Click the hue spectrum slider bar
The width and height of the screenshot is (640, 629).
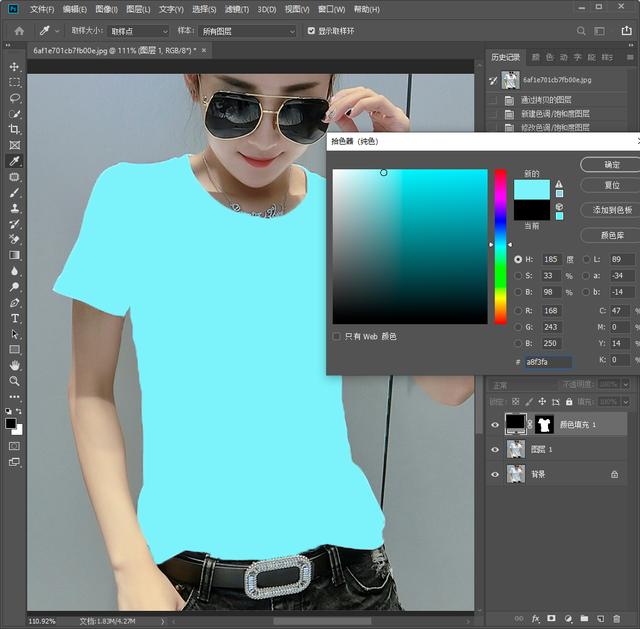pos(500,247)
